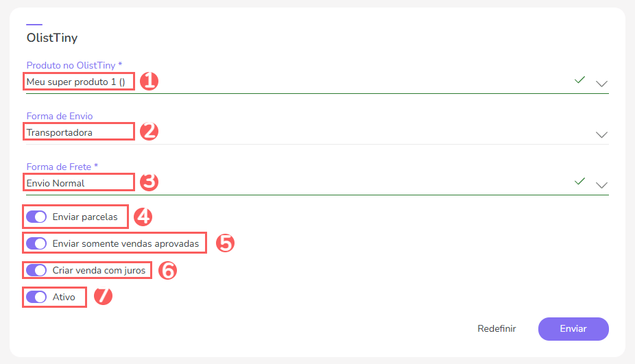
Task: Toggle the Enviar parcelas switch
Action: [36, 217]
